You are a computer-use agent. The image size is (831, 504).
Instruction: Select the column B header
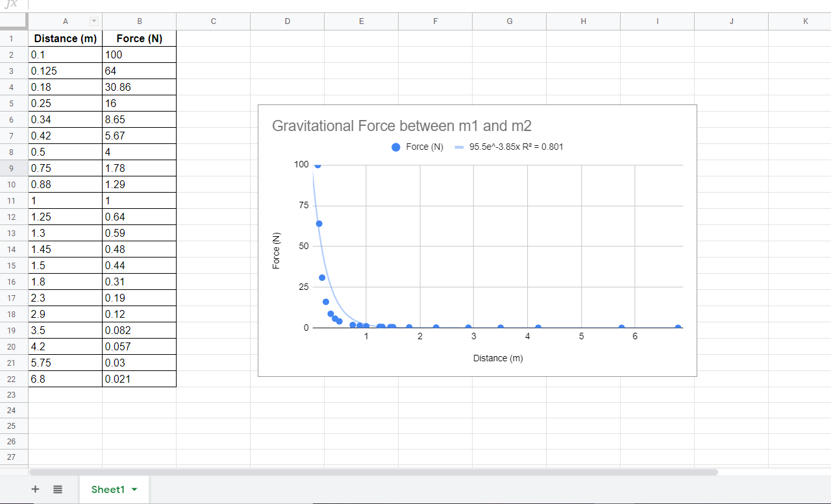[139, 21]
